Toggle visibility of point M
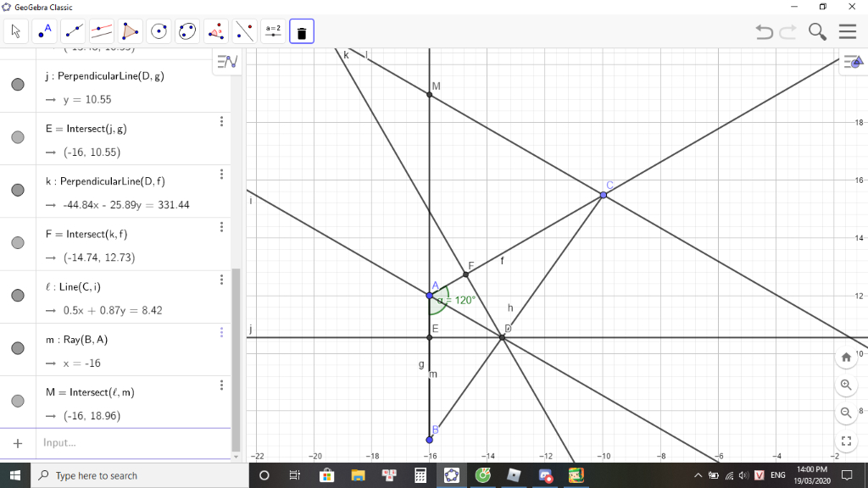This screenshot has height=488, width=868. [x=18, y=401]
